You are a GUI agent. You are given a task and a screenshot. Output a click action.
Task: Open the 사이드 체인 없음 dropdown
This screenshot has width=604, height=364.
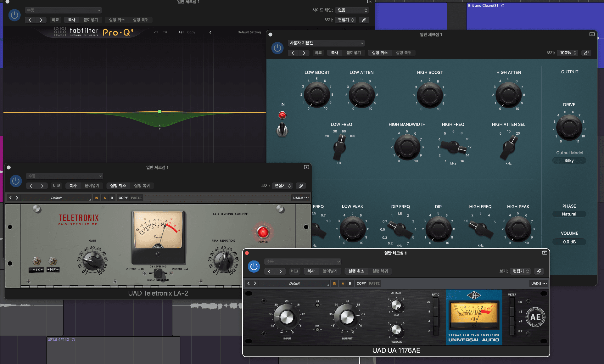pos(352,10)
